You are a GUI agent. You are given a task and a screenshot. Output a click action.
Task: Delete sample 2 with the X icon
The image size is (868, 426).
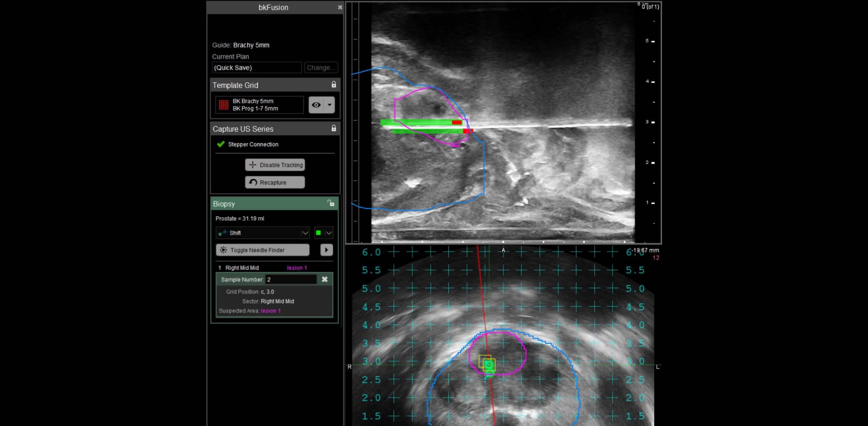pyautogui.click(x=325, y=279)
